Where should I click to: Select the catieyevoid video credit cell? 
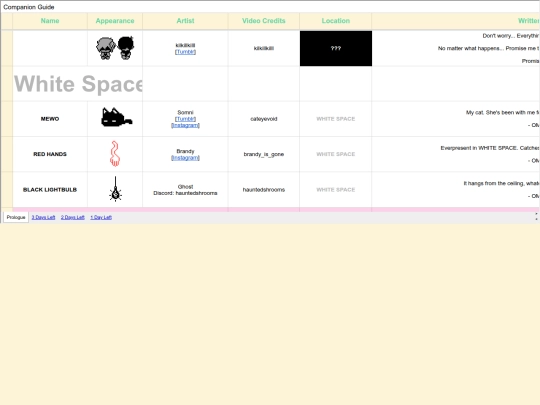(x=264, y=119)
